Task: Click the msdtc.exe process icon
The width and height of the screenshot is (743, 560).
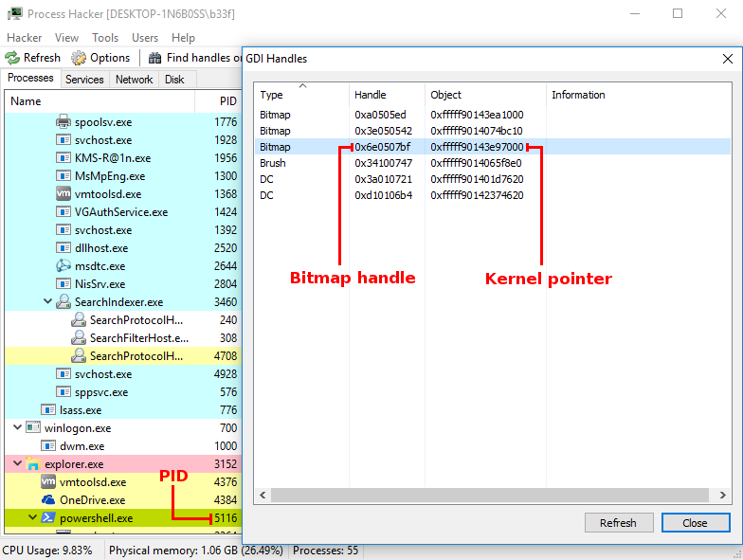Action: coord(63,265)
